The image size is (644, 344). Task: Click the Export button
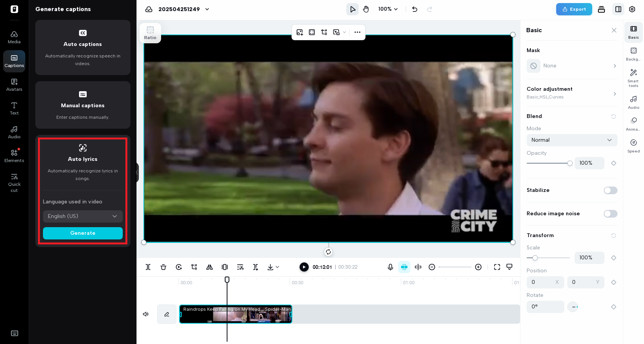[574, 9]
